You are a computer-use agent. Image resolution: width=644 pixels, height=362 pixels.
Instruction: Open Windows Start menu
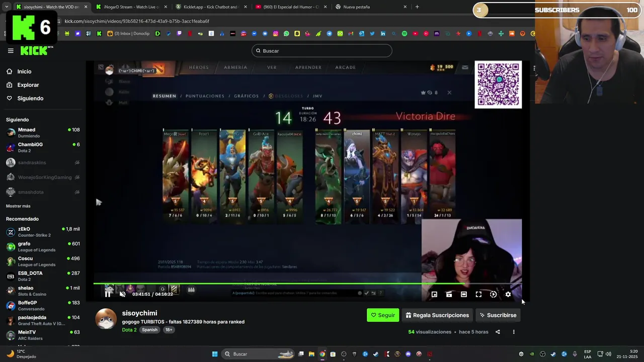(215, 354)
